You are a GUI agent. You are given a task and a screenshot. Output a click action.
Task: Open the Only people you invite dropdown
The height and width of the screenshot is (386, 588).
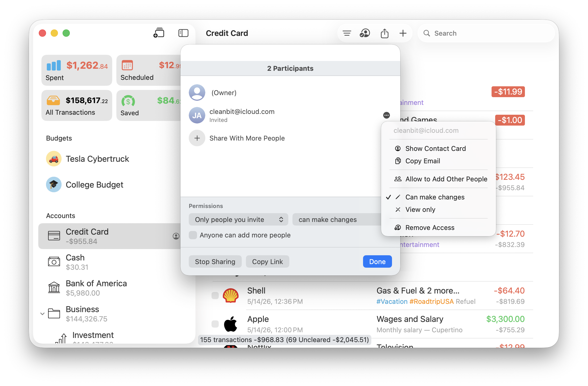[x=238, y=220]
